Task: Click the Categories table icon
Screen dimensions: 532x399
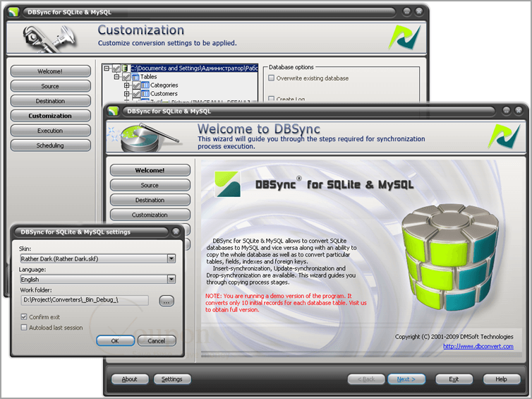Action: click(145, 85)
